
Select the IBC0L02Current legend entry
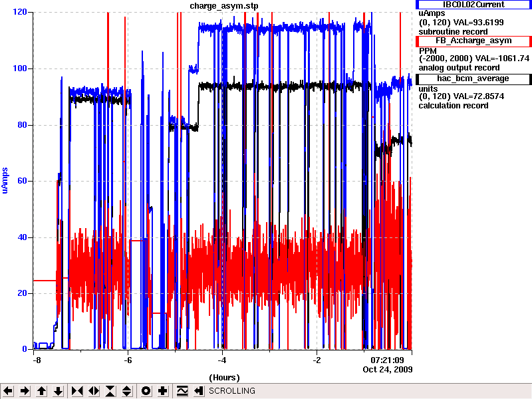[473, 5]
